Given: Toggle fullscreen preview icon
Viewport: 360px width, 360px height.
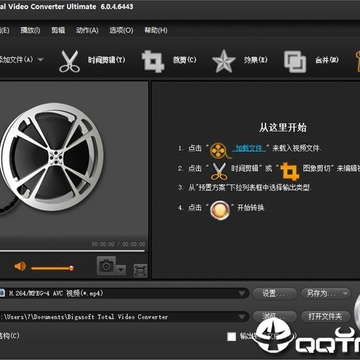Looking at the screenshot, I should [140, 270].
